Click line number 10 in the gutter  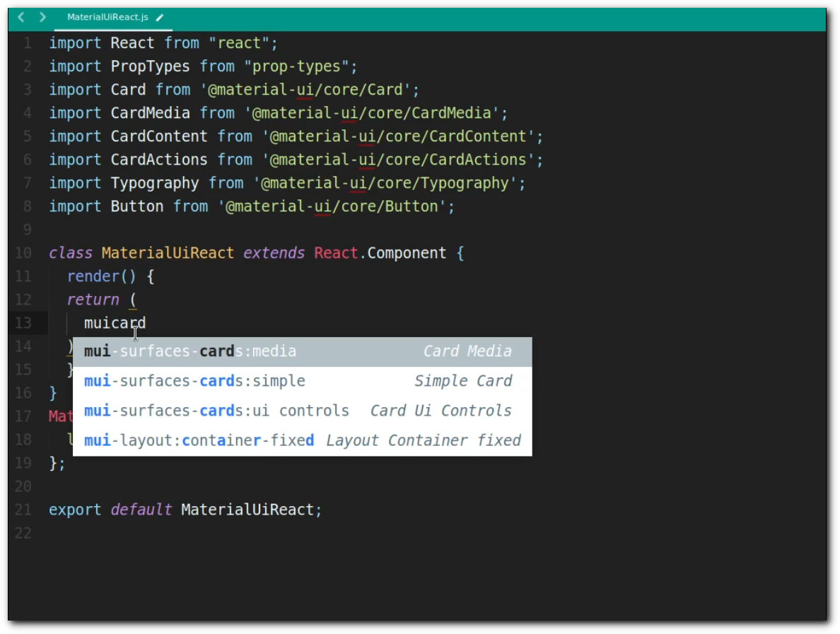coord(23,253)
